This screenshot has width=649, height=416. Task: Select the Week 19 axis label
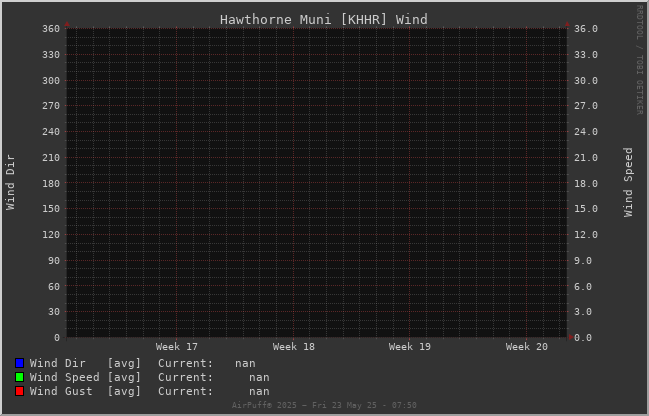click(x=410, y=346)
